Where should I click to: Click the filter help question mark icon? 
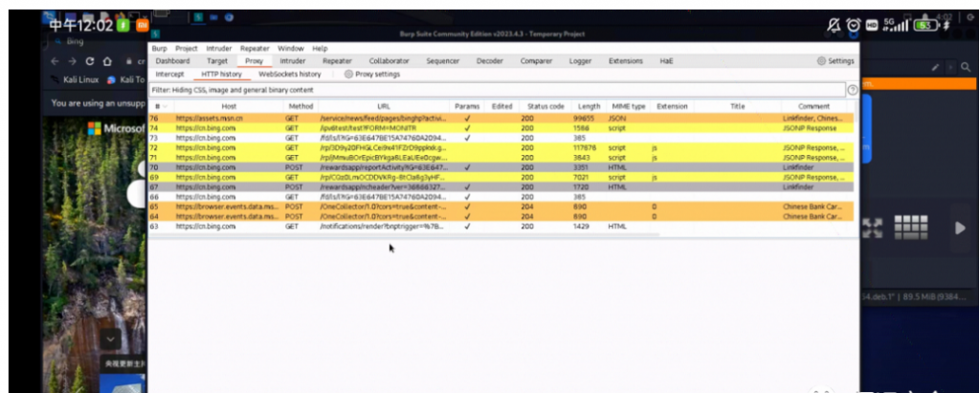click(x=853, y=90)
